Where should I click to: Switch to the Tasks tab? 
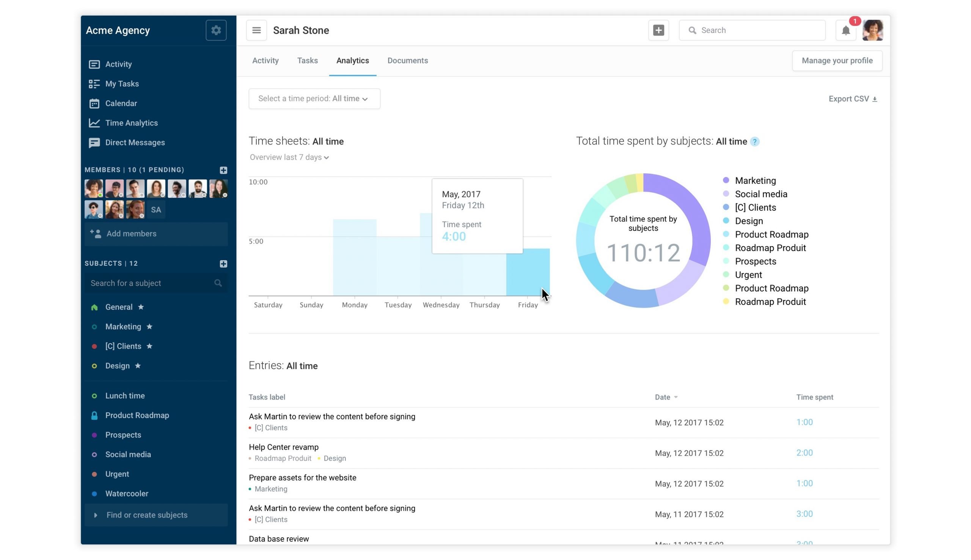[x=307, y=61]
